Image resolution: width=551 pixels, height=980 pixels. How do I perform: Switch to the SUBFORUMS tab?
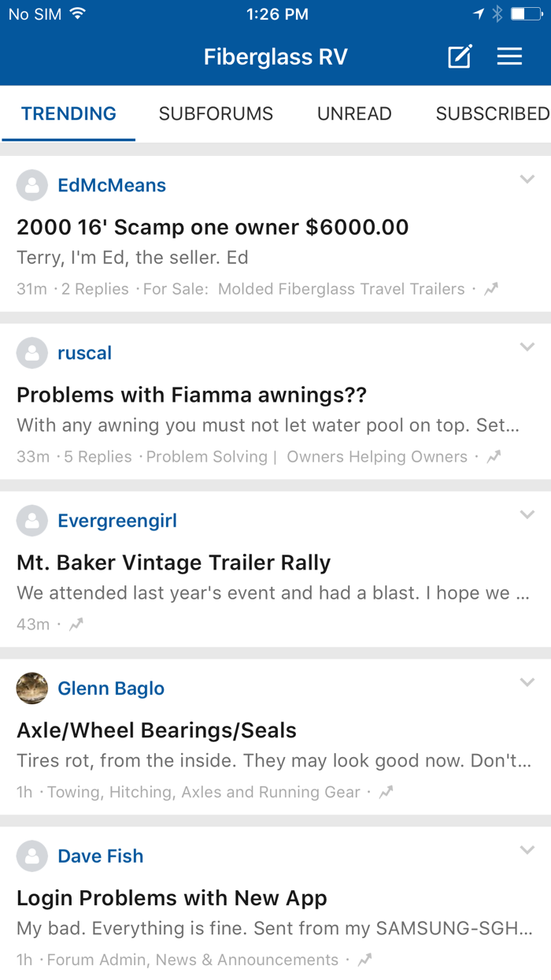pyautogui.click(x=216, y=113)
